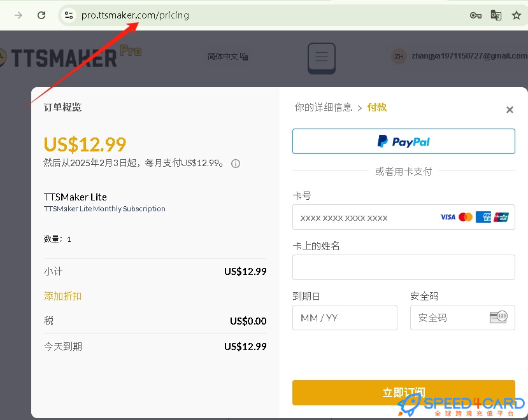This screenshot has height=420, width=528.
Task: Open the ZH account avatar
Action: [x=399, y=57]
